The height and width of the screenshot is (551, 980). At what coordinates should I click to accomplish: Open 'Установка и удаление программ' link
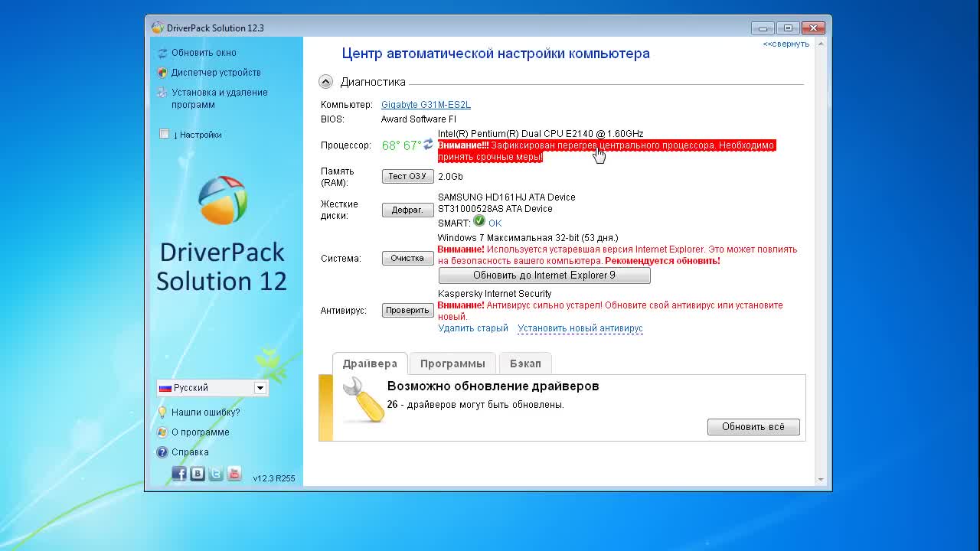220,99
